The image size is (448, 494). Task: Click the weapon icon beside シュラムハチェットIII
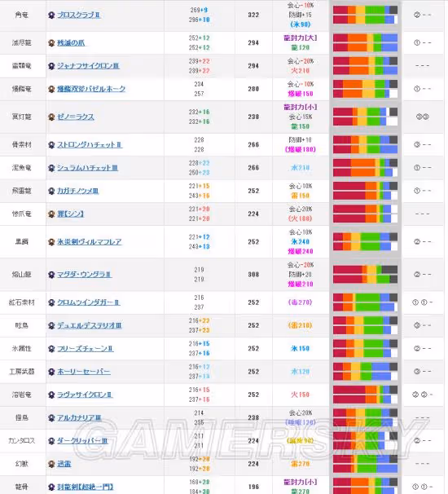[51, 168]
